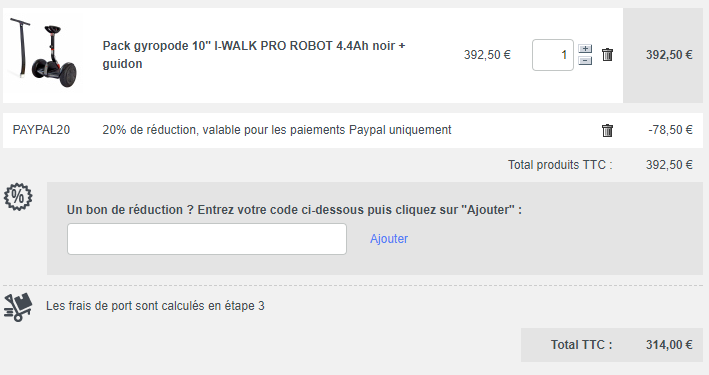Click the -78,50 € discount amount
The height and width of the screenshot is (375, 709).
click(x=670, y=130)
